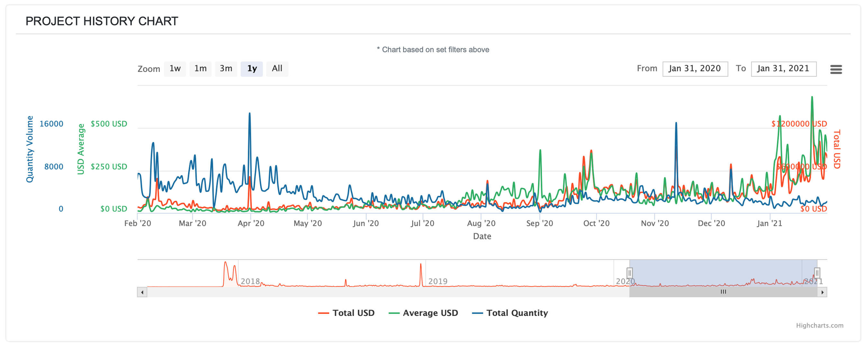The image size is (868, 347).
Task: Open the Highcharts.com credit link
Action: coord(819,325)
